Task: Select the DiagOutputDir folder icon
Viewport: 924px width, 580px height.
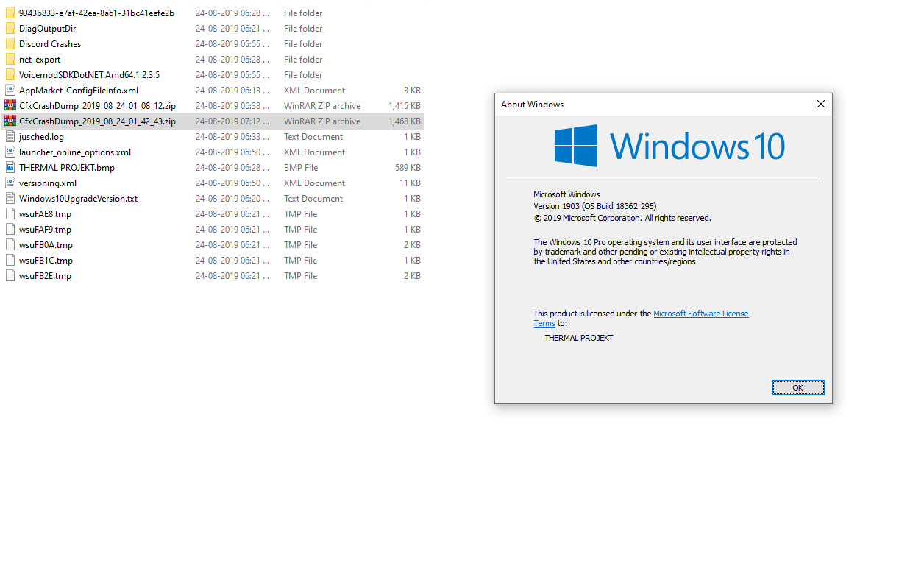Action: [x=10, y=29]
